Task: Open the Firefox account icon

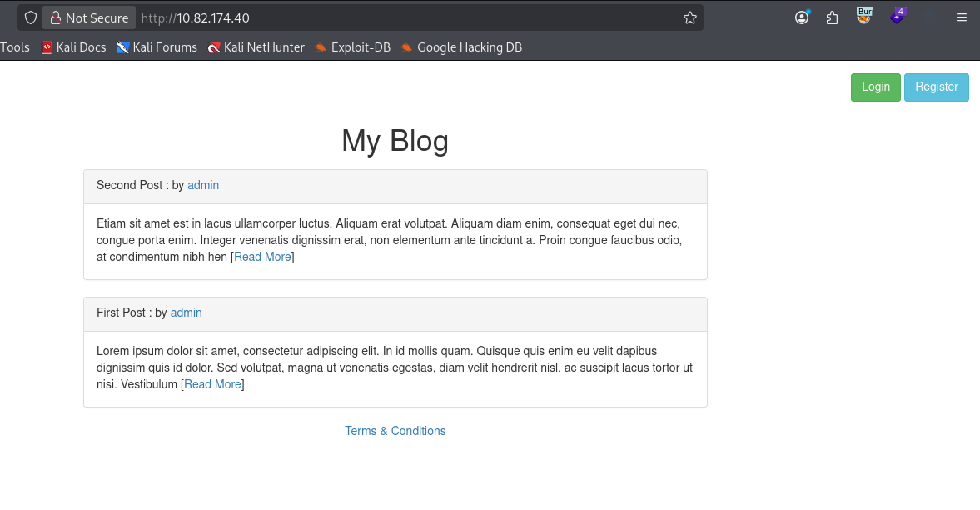Action: 802,17
